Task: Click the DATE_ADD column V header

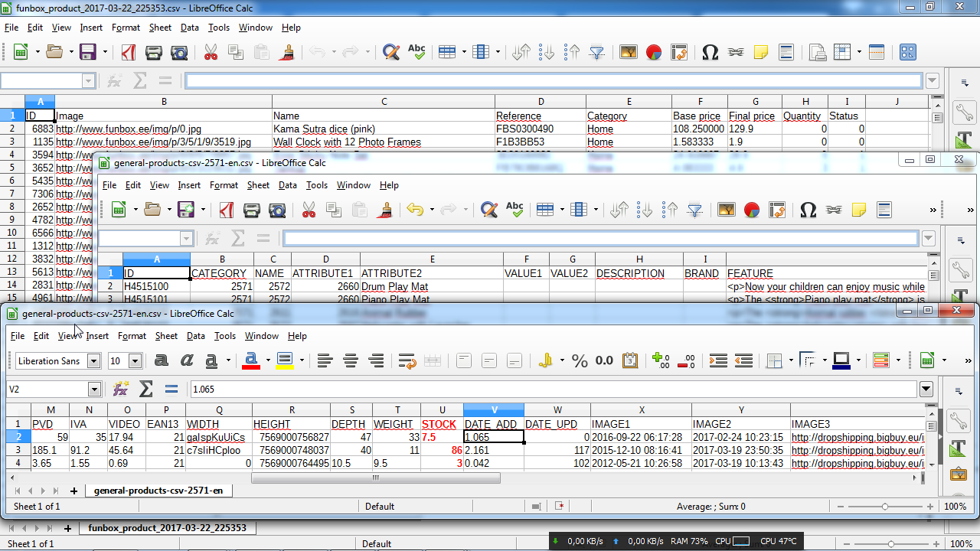Action: (493, 410)
